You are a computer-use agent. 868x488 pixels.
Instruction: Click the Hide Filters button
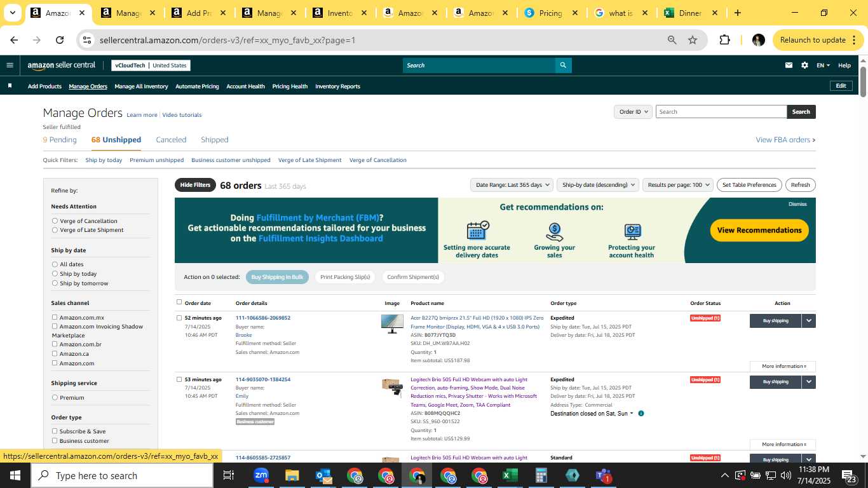(x=195, y=185)
